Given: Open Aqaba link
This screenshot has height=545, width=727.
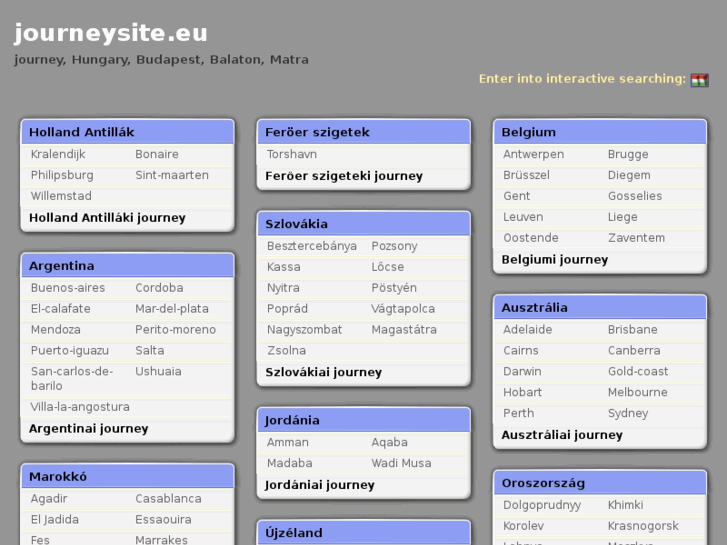Looking at the screenshot, I should (x=389, y=442).
